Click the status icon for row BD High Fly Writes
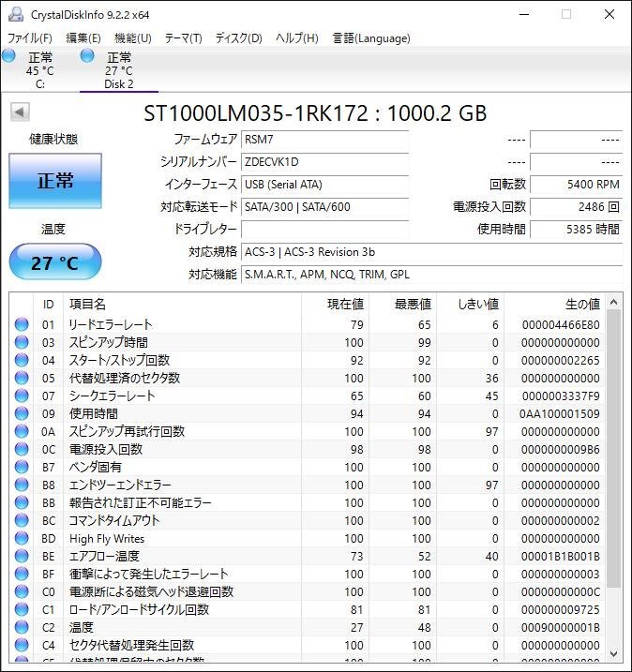This screenshot has width=632, height=672. pyautogui.click(x=22, y=538)
